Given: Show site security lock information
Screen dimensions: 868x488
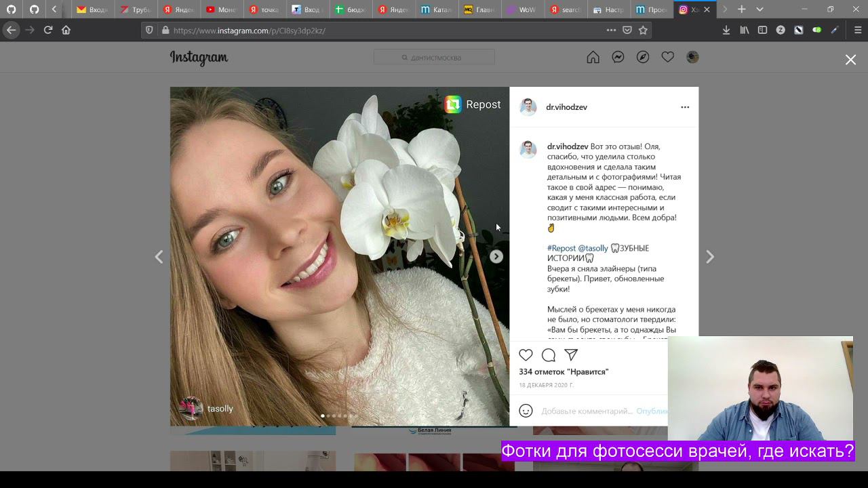Looking at the screenshot, I should coord(165,30).
